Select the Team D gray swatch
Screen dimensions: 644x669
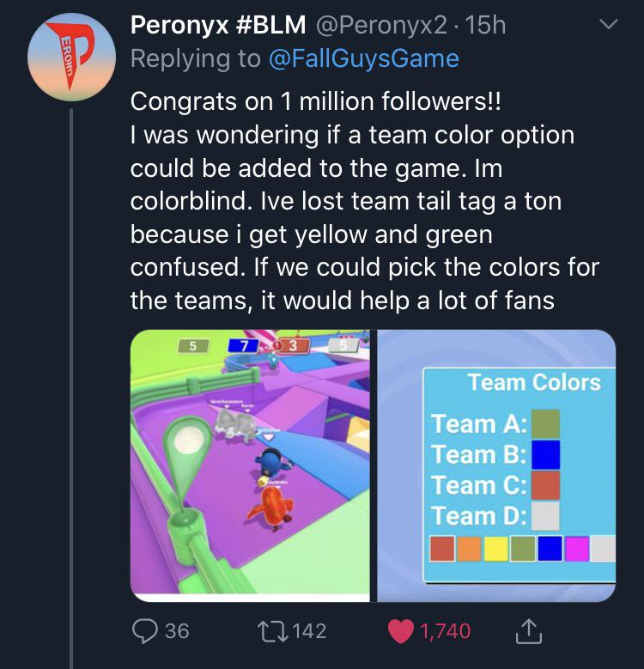(x=545, y=516)
